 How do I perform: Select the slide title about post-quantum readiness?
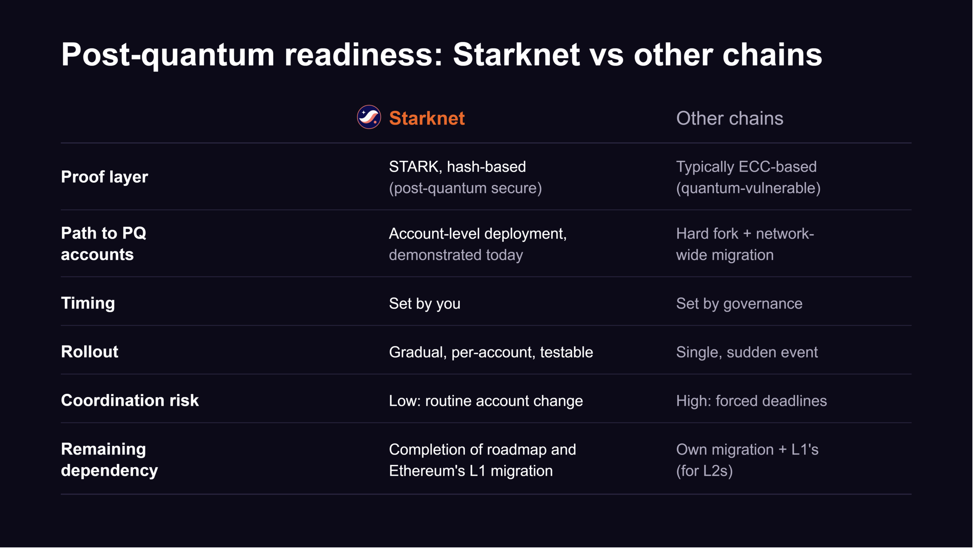tap(441, 55)
